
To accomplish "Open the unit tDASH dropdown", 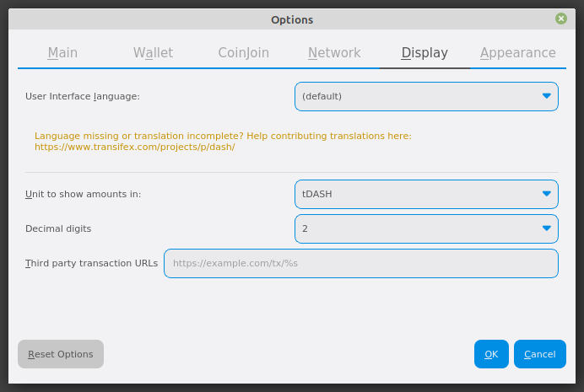I will click(425, 194).
